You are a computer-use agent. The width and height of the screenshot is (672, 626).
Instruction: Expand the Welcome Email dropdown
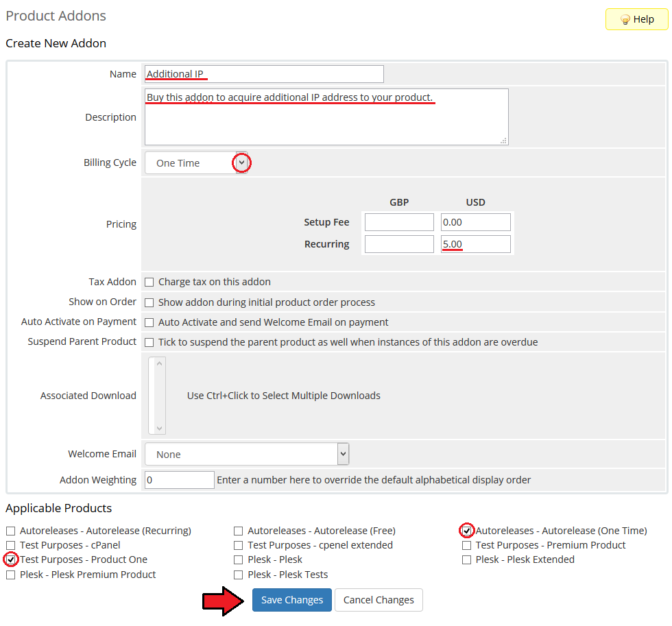click(x=247, y=454)
